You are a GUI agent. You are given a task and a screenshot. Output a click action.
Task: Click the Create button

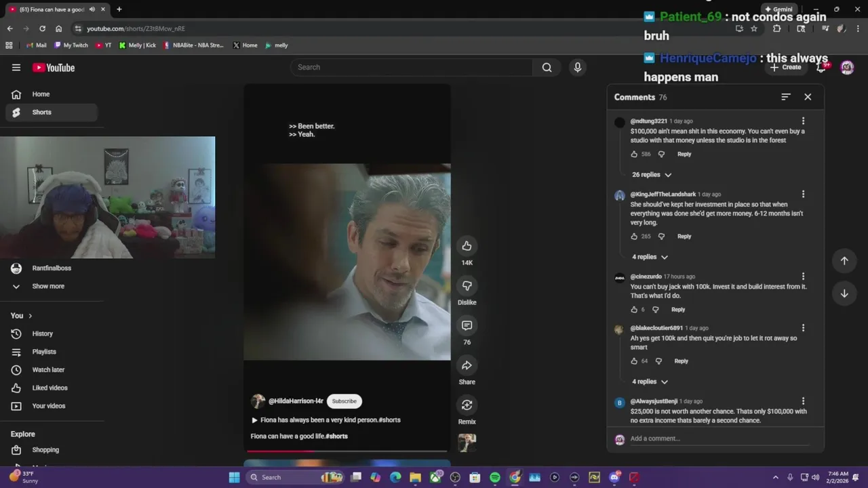(x=787, y=67)
